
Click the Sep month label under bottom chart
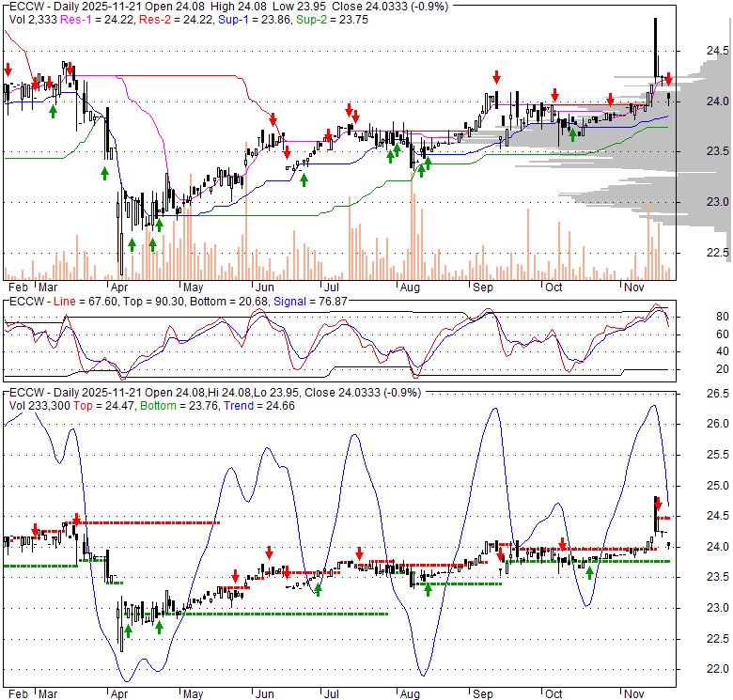pos(482,694)
